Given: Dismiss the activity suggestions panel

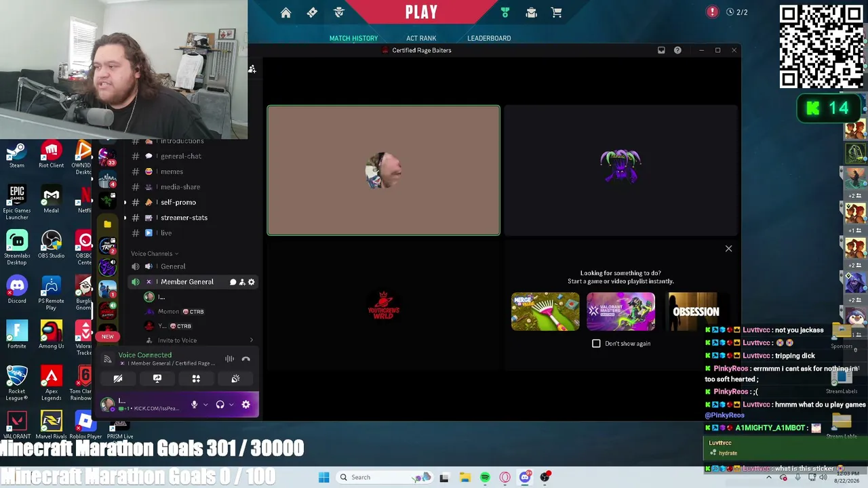Looking at the screenshot, I should (728, 249).
